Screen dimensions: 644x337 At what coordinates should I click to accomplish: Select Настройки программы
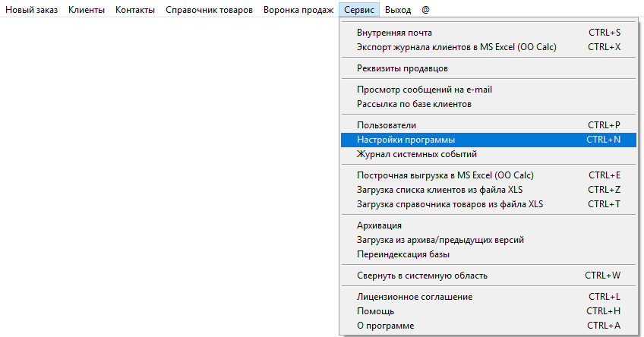[x=406, y=140]
